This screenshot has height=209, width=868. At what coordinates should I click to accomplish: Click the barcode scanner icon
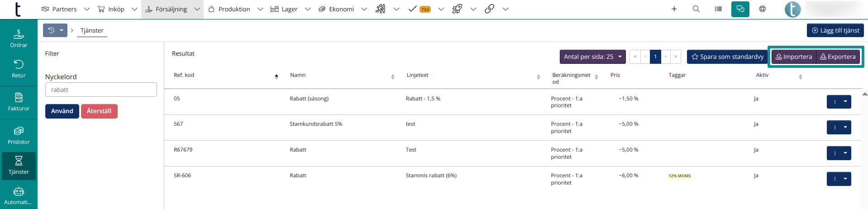pyautogui.click(x=718, y=9)
